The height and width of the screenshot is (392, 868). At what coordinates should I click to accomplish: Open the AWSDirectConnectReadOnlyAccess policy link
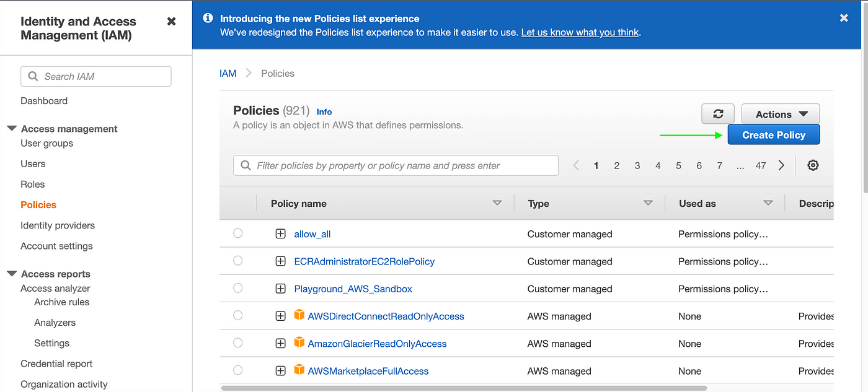[386, 316]
